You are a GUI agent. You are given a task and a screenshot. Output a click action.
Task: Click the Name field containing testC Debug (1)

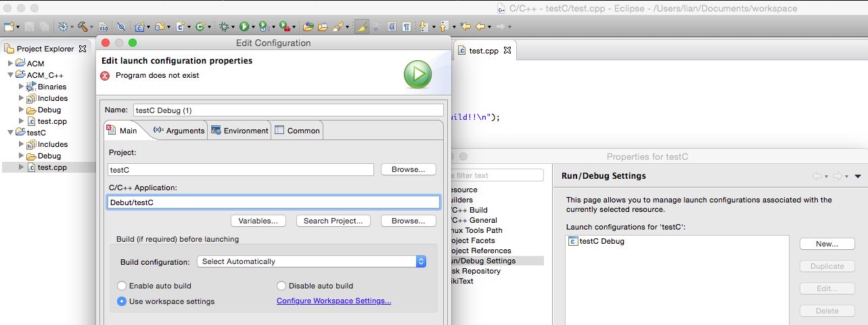pyautogui.click(x=288, y=110)
